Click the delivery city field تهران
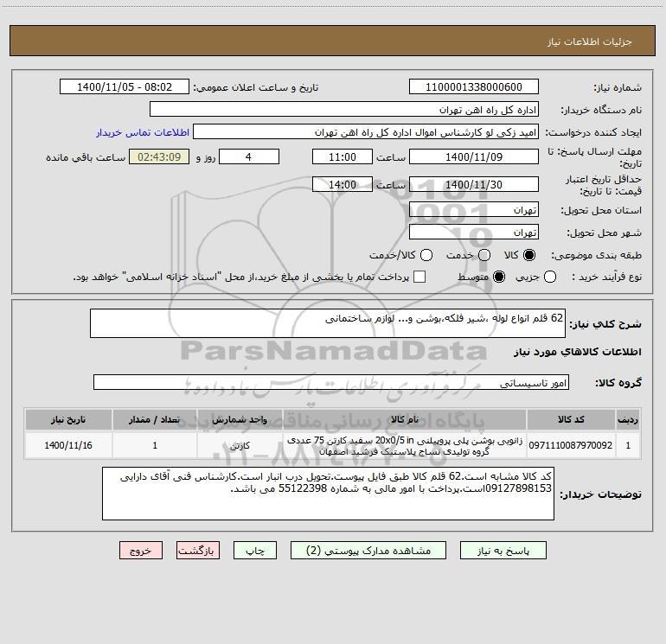Viewport: 666px width, 644px height. pyautogui.click(x=474, y=233)
